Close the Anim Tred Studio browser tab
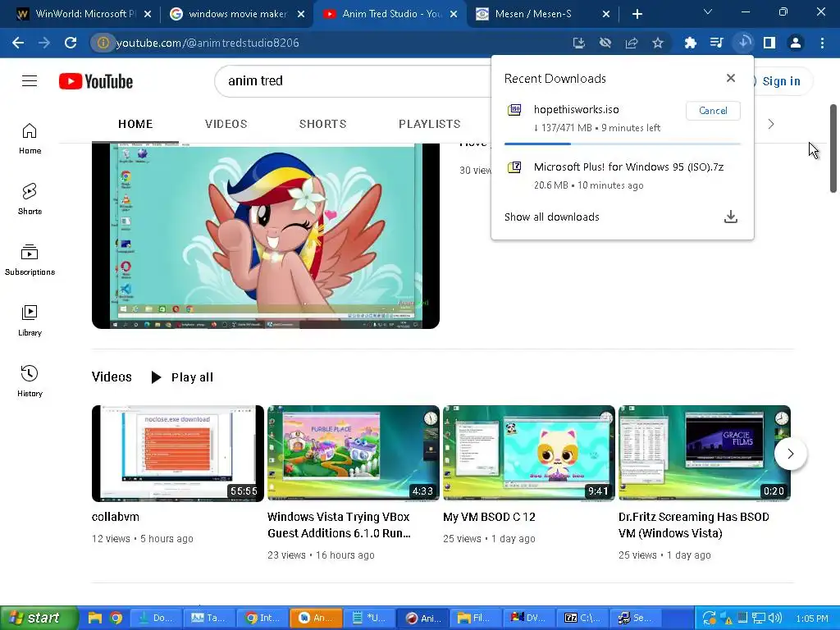Viewport: 840px width, 630px height. pyautogui.click(x=454, y=14)
